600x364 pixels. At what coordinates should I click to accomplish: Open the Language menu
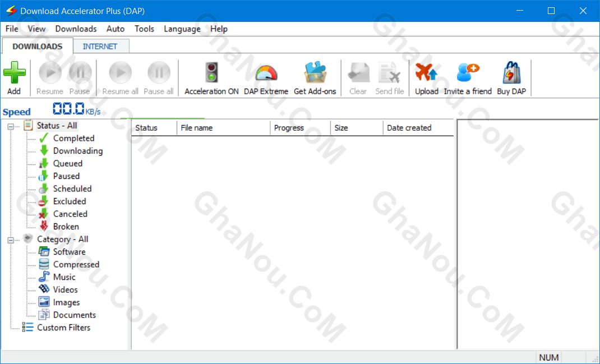coord(182,29)
